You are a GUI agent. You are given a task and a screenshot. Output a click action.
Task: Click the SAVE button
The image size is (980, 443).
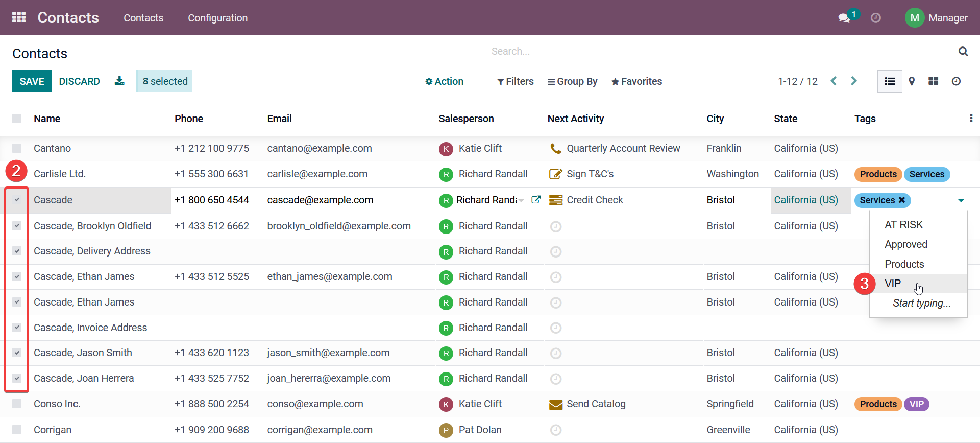pos(32,81)
